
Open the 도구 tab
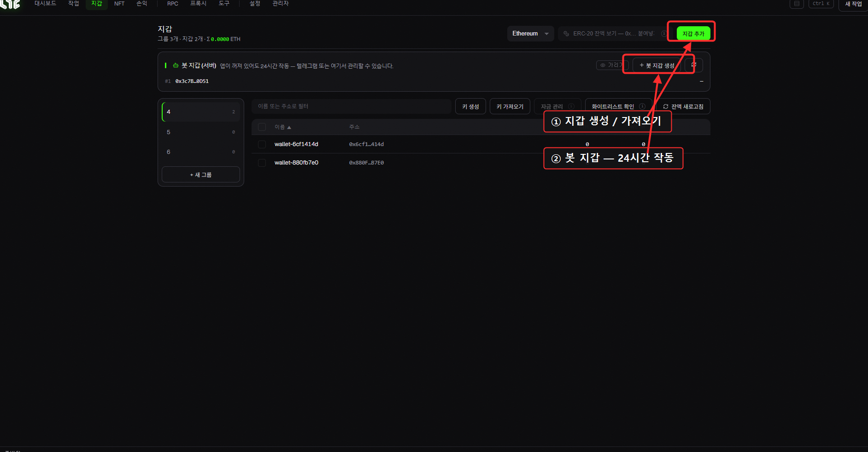pos(224,4)
